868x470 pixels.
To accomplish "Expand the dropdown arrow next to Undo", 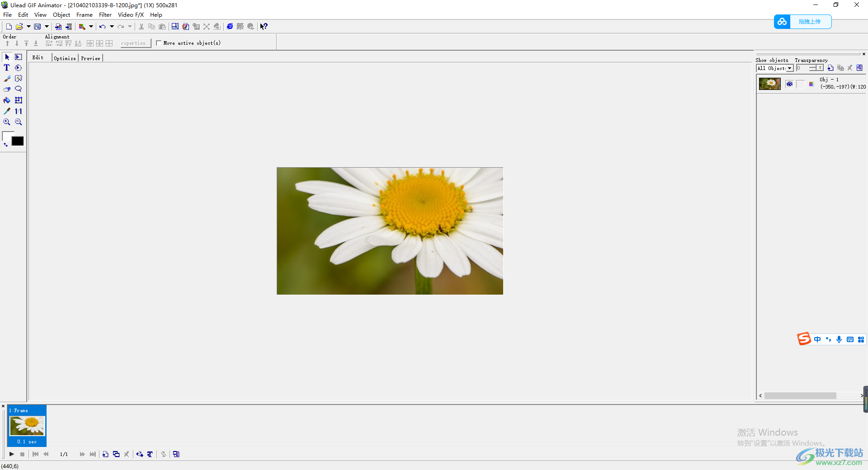I will click(x=112, y=27).
